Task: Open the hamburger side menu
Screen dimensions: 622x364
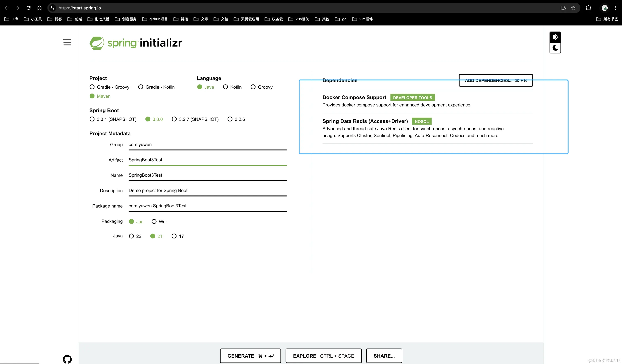Action: [67, 42]
